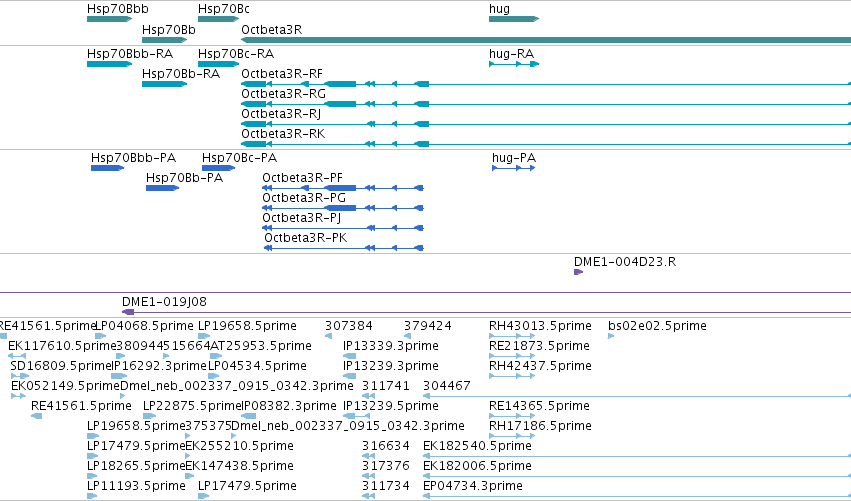The height and width of the screenshot is (501, 851).
Task: Open EST LP04068.5prime
Action: pyautogui.click(x=145, y=326)
